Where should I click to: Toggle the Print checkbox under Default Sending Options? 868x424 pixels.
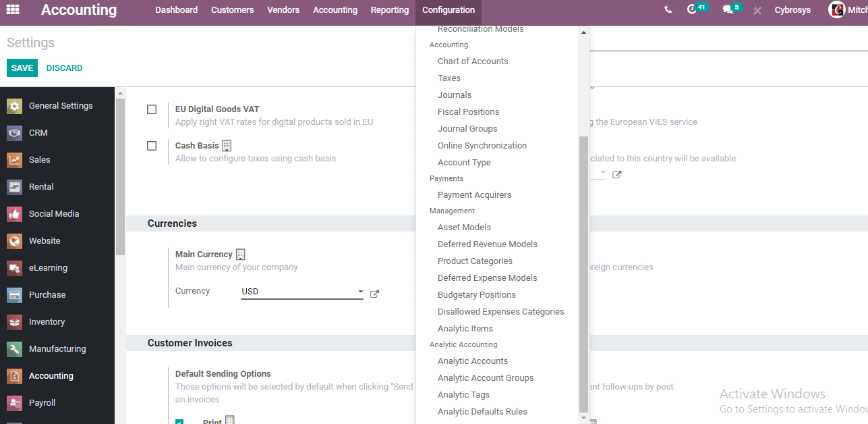[179, 422]
